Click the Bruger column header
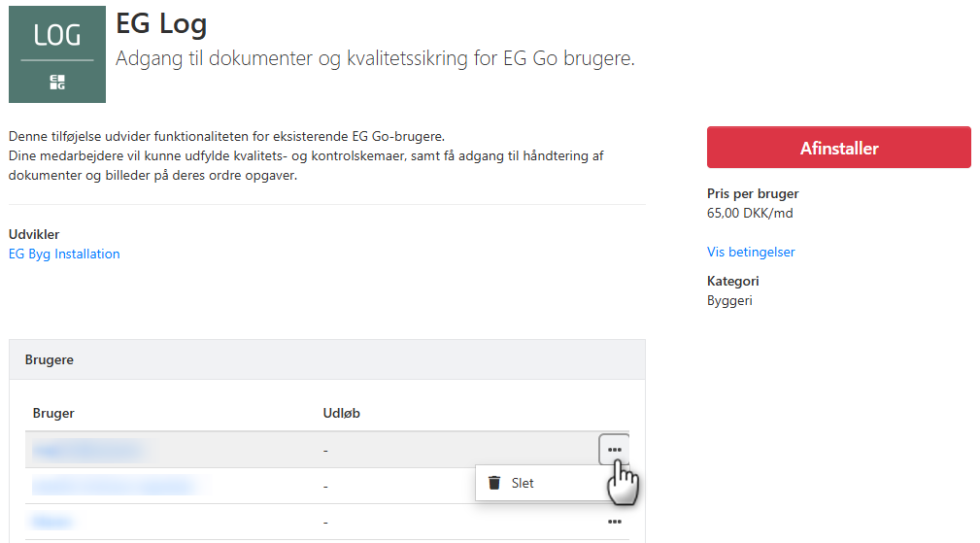Viewport: 980px width, 543px height. (53, 413)
